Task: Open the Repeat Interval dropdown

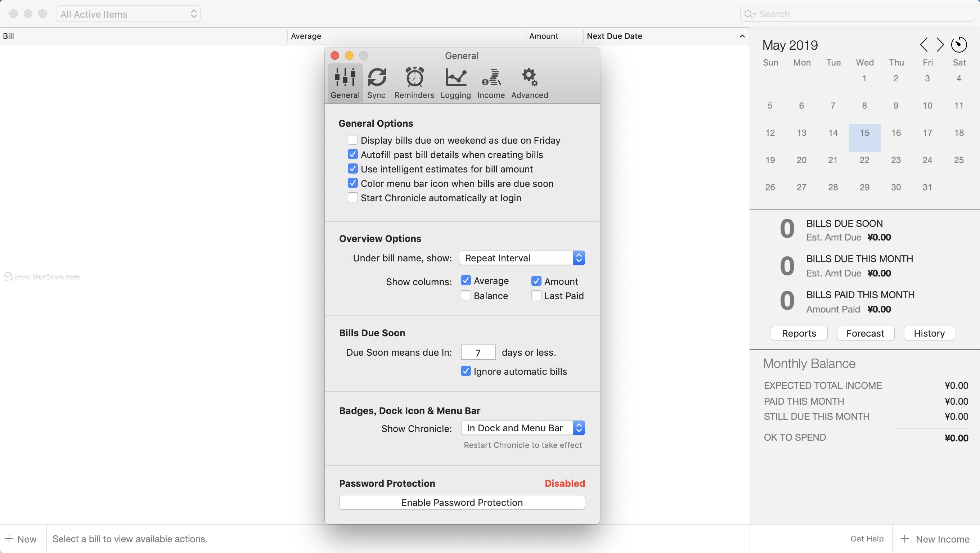Action: tap(522, 258)
